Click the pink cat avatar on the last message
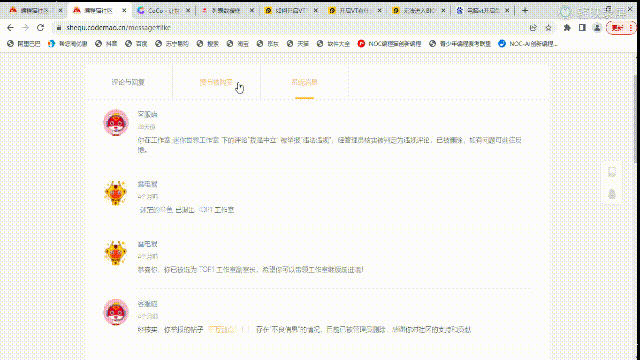Viewport: 640px width, 360px height. tap(116, 312)
